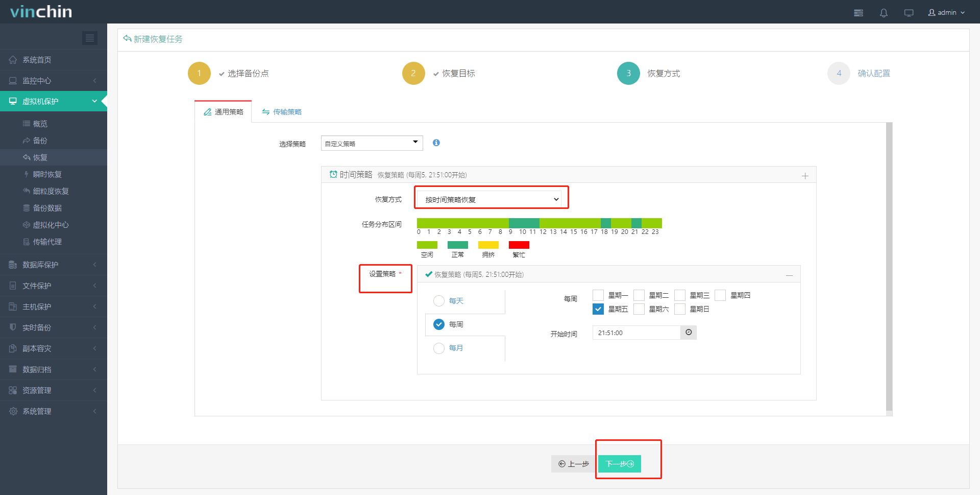Uncheck 星期五 checkbox
Screen dimensions: 980x495
(x=598, y=309)
